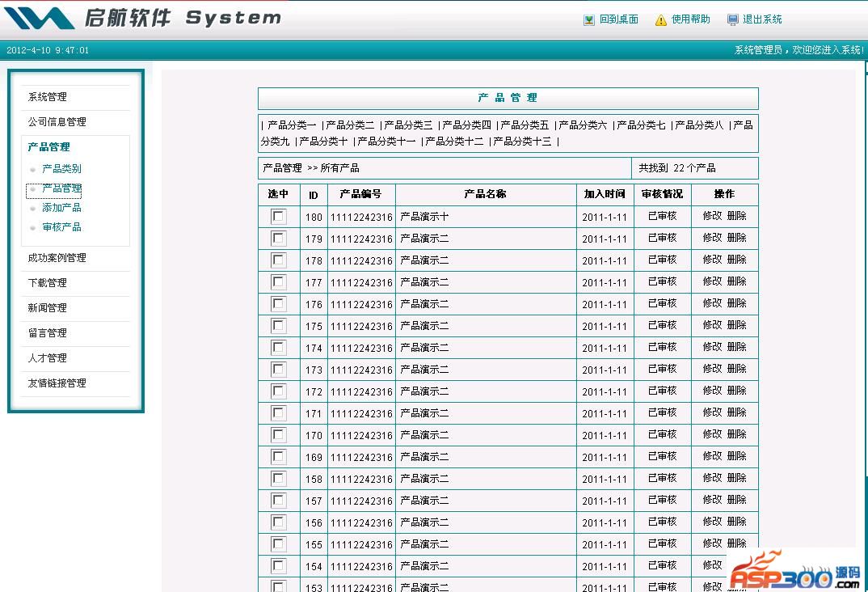This screenshot has height=592, width=868.
Task: Expand 成功案例管理 in the sidebar
Action: pyautogui.click(x=57, y=258)
